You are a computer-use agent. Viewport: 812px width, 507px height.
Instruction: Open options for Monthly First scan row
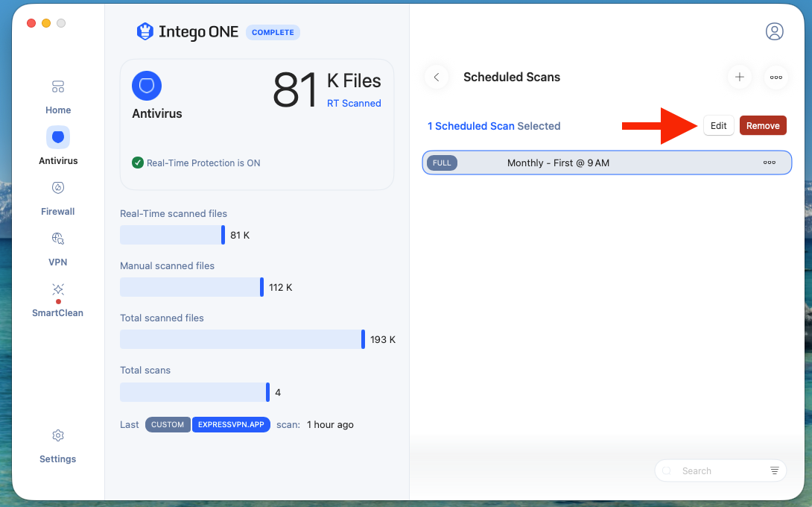(769, 163)
